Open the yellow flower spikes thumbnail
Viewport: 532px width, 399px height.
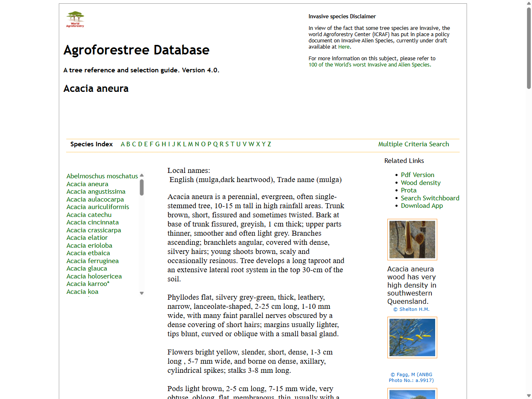tap(412, 337)
